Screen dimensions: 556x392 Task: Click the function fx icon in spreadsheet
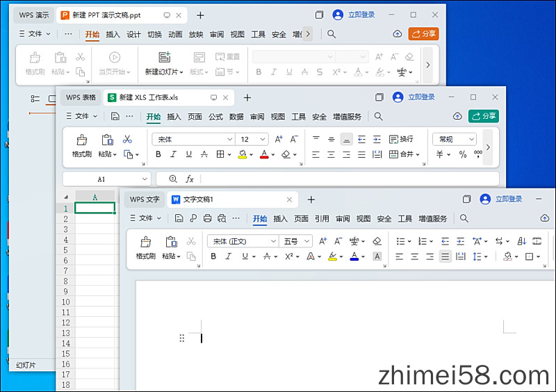coord(189,179)
